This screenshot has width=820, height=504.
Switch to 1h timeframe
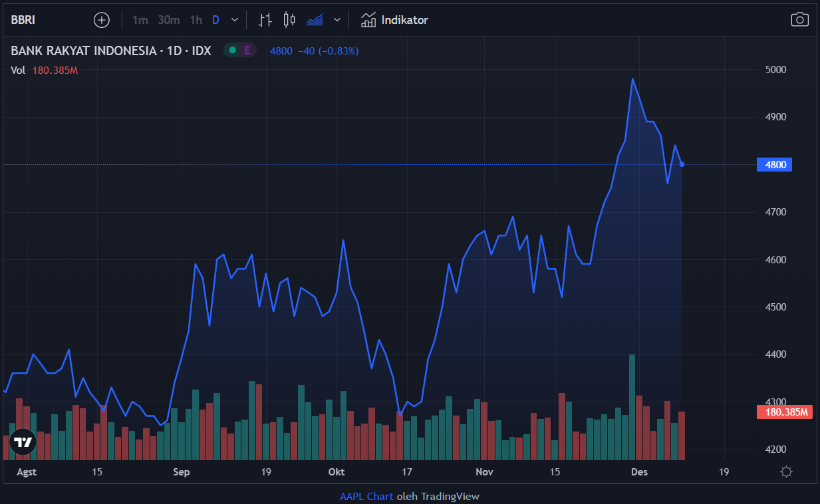[196, 20]
